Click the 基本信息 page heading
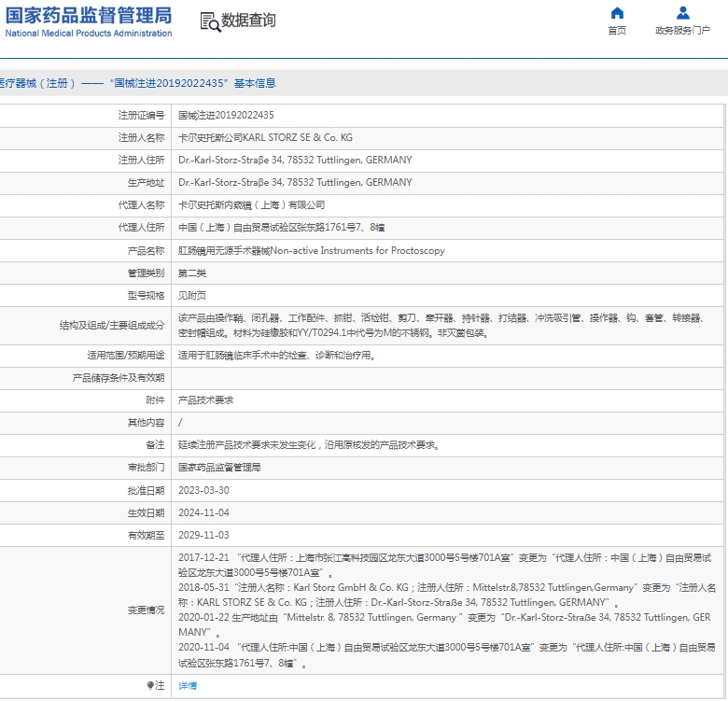The image size is (728, 701). tap(255, 83)
